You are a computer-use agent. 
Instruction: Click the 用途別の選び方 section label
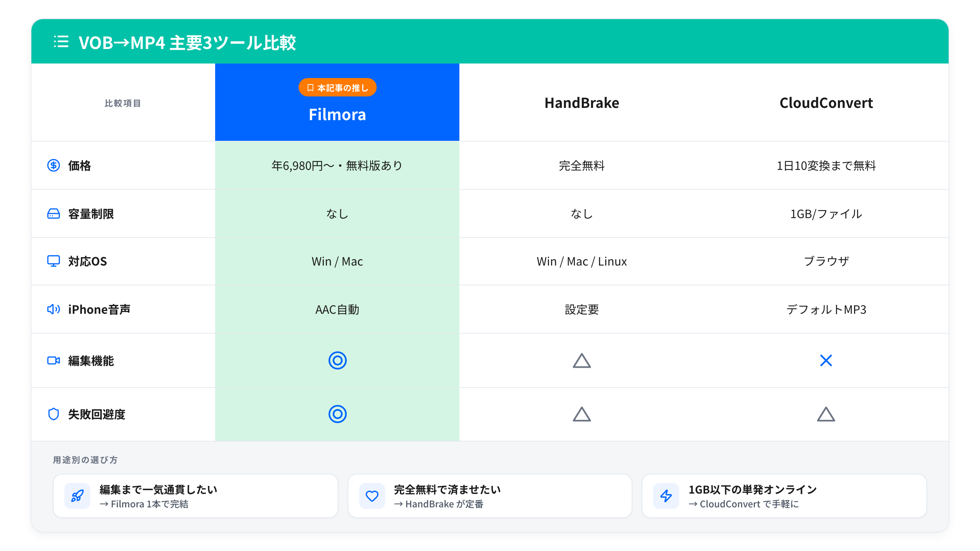tap(85, 460)
